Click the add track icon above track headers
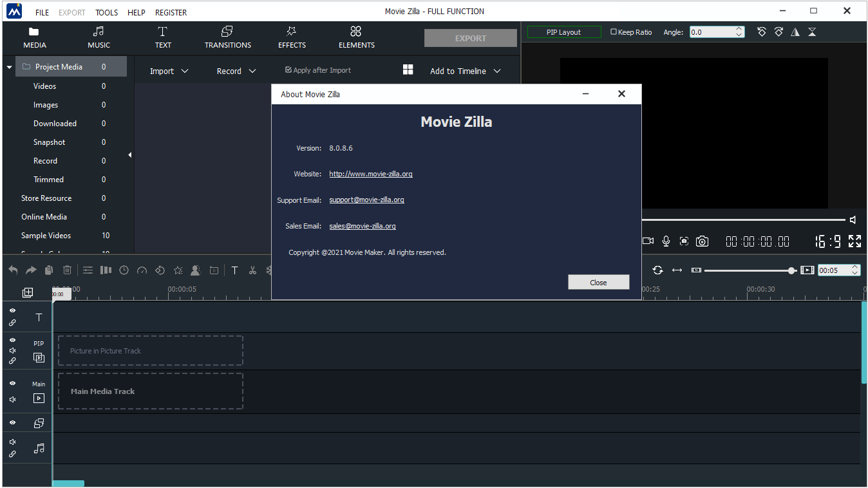 coord(28,292)
